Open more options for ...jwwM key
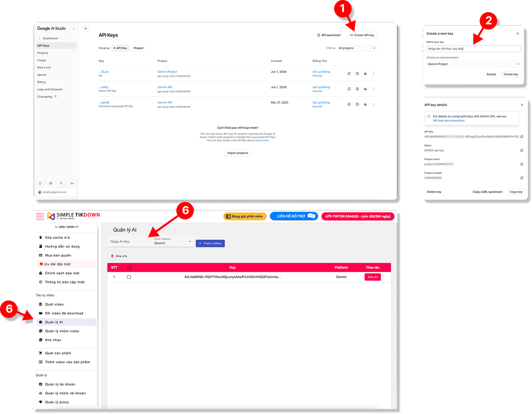 [373, 104]
